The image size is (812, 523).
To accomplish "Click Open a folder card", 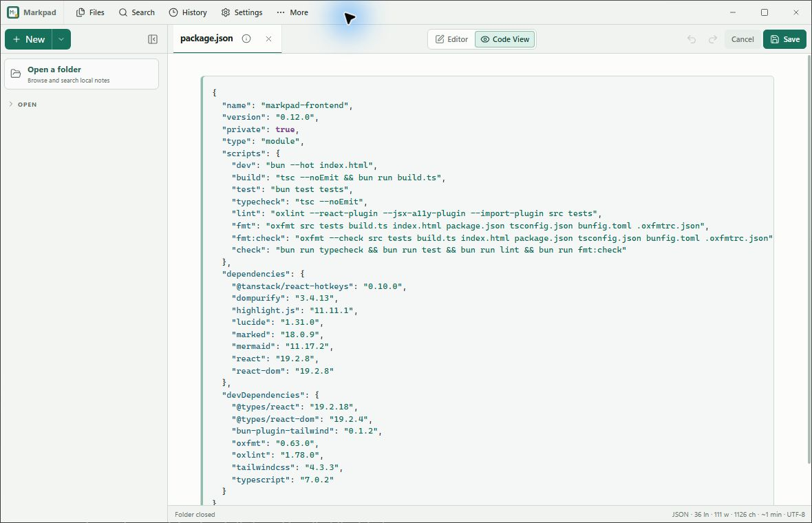I will tap(82, 74).
